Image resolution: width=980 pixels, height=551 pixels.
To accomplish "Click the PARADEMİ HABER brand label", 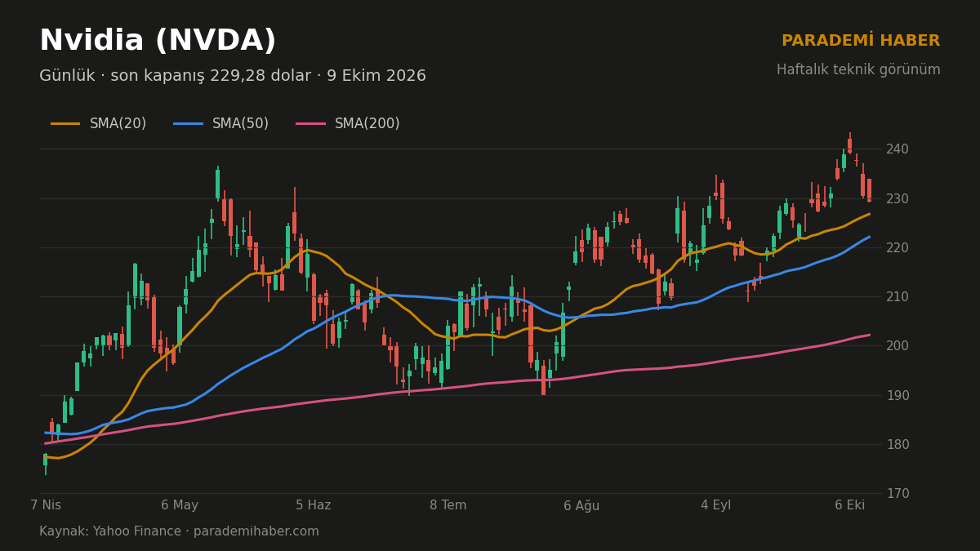I will click(x=861, y=40).
